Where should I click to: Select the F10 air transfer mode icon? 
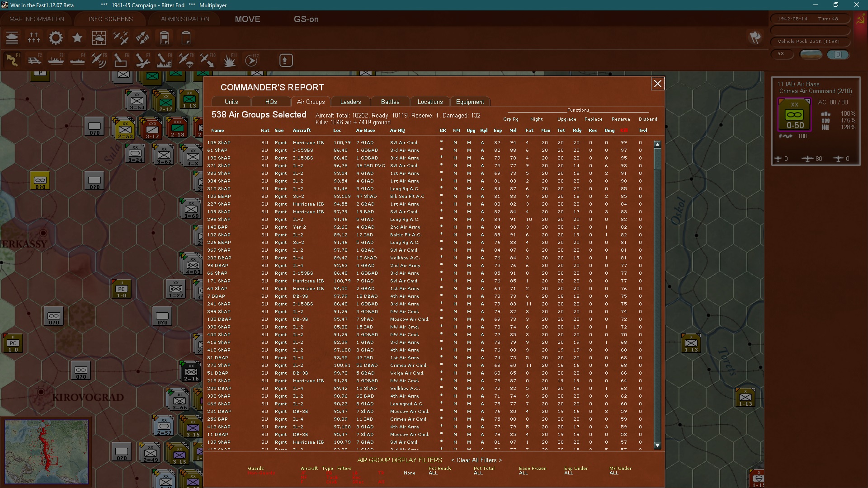(208, 60)
